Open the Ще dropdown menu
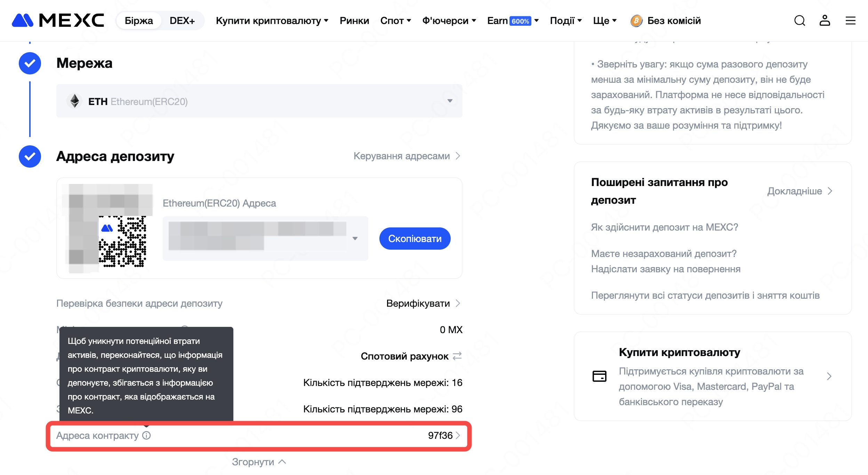The width and height of the screenshot is (868, 475). pyautogui.click(x=605, y=21)
